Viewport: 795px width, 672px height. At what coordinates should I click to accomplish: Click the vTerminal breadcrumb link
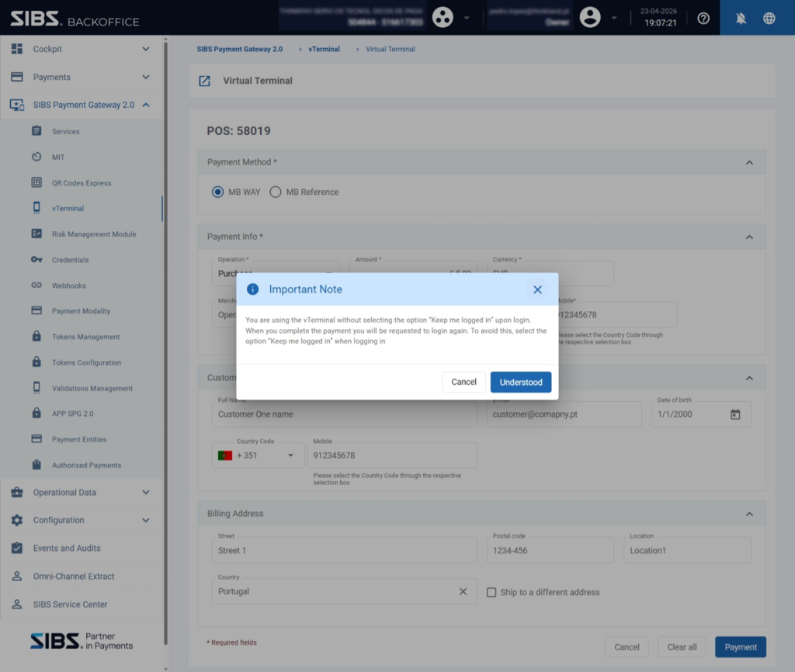tap(324, 49)
